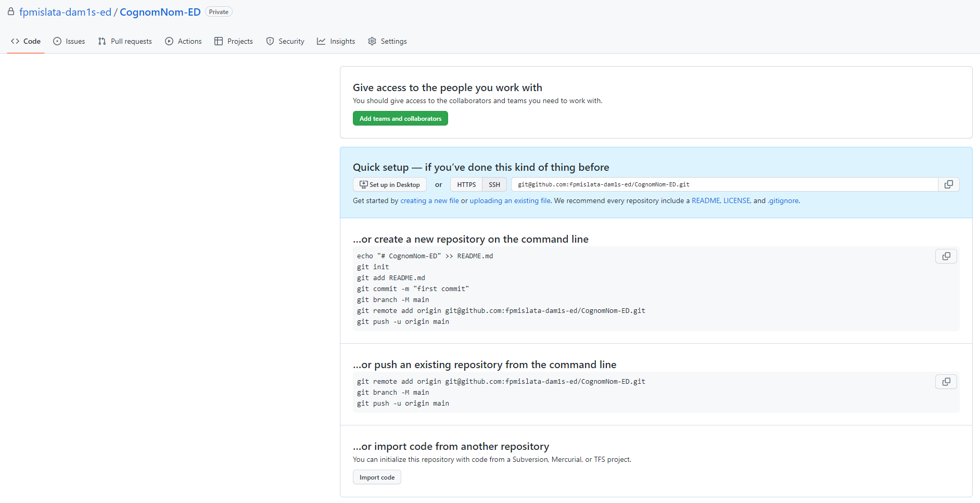Screen dimensions: 980x503
Task: Open the Insights tab
Action: pyautogui.click(x=336, y=41)
